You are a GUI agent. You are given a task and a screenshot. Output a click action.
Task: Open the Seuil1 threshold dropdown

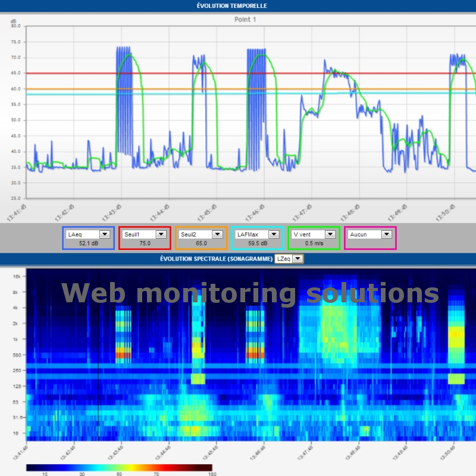pyautogui.click(x=159, y=234)
